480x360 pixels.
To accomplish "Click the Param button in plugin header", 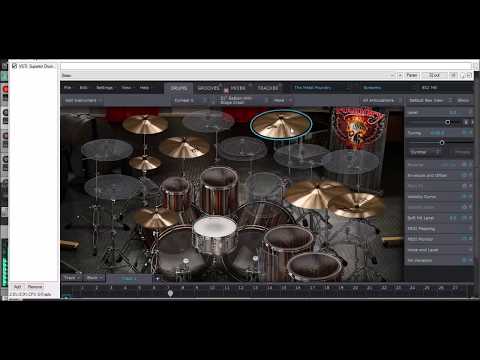I will (412, 75).
